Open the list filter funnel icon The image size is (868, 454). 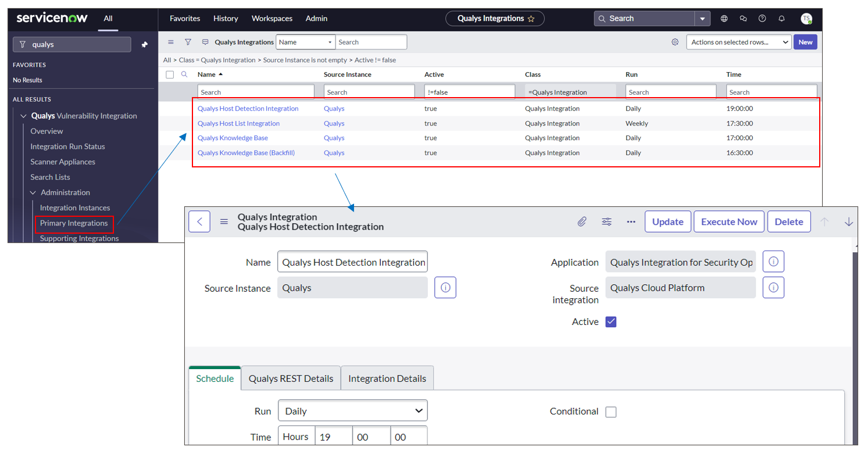pyautogui.click(x=187, y=42)
